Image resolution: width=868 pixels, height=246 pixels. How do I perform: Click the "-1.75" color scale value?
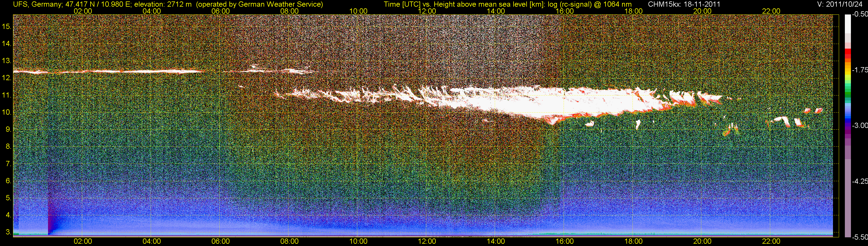[x=860, y=70]
